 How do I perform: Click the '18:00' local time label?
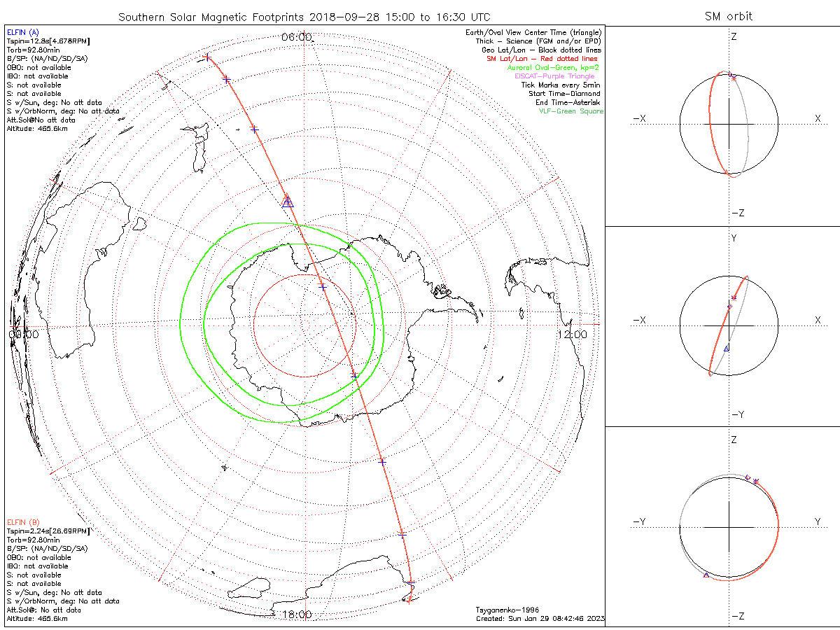tap(296, 615)
